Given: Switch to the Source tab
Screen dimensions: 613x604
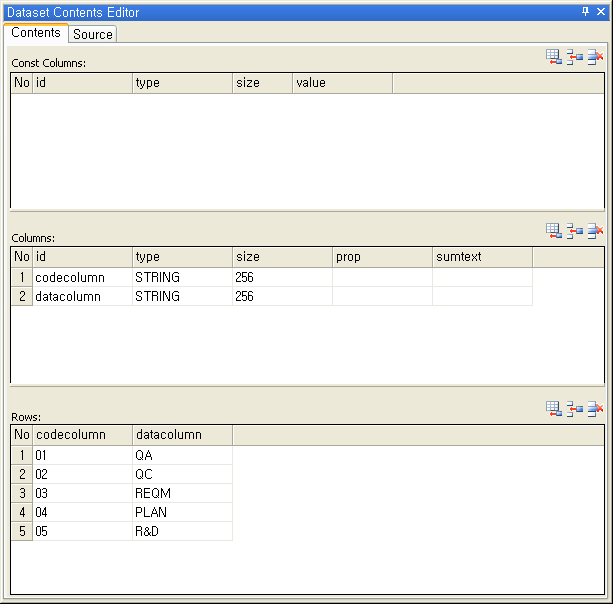Looking at the screenshot, I should click(93, 34).
